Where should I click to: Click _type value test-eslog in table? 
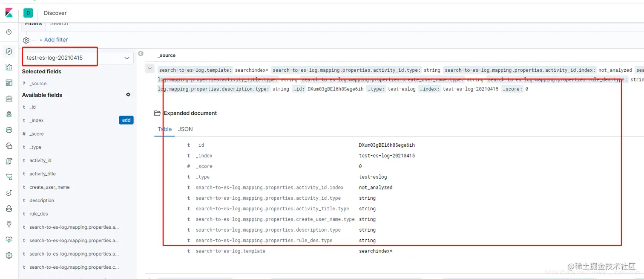373,177
